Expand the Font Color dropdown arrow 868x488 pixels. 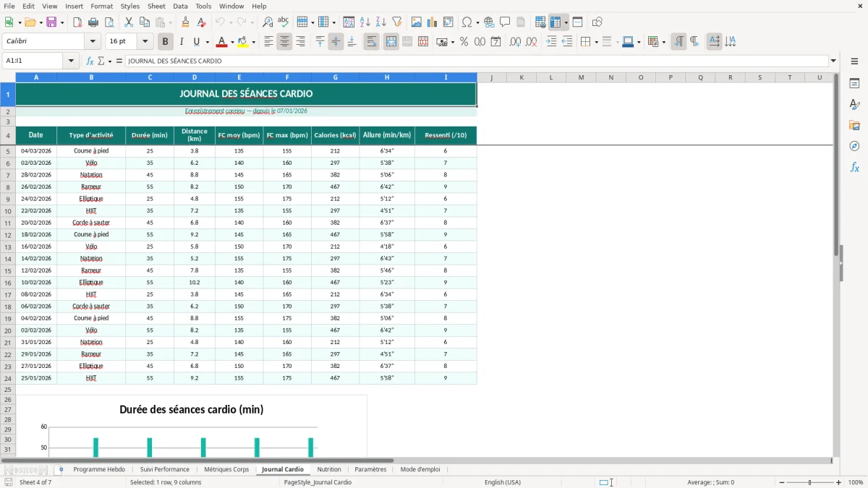click(232, 42)
